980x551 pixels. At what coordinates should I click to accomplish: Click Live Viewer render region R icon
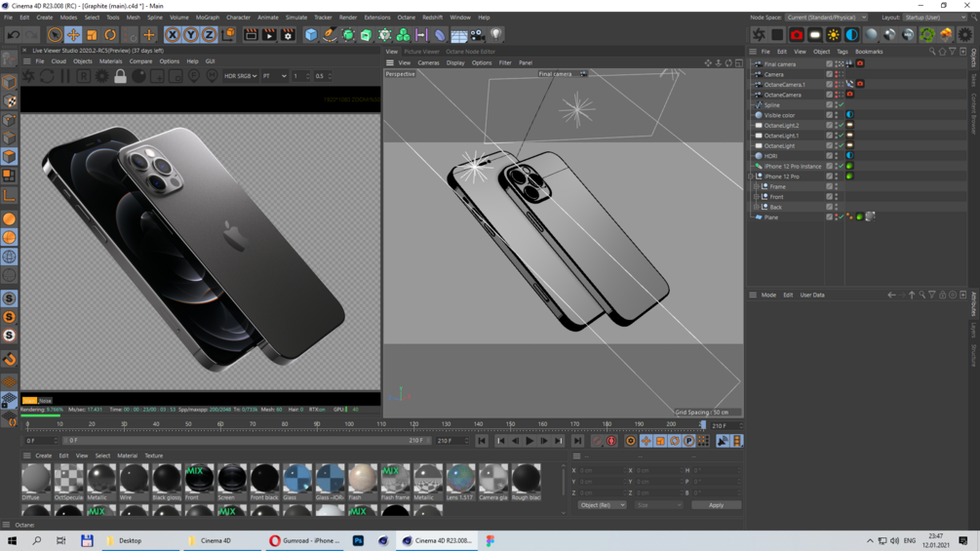(83, 76)
